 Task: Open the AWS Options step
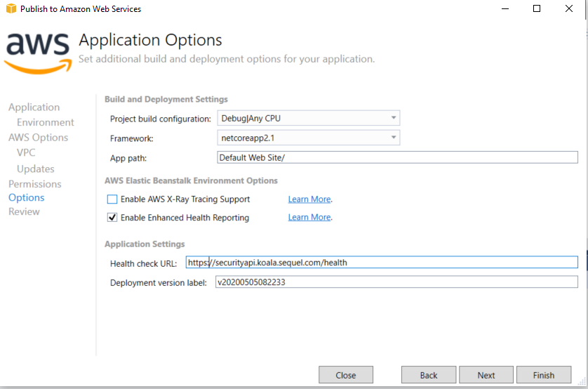[x=39, y=138]
